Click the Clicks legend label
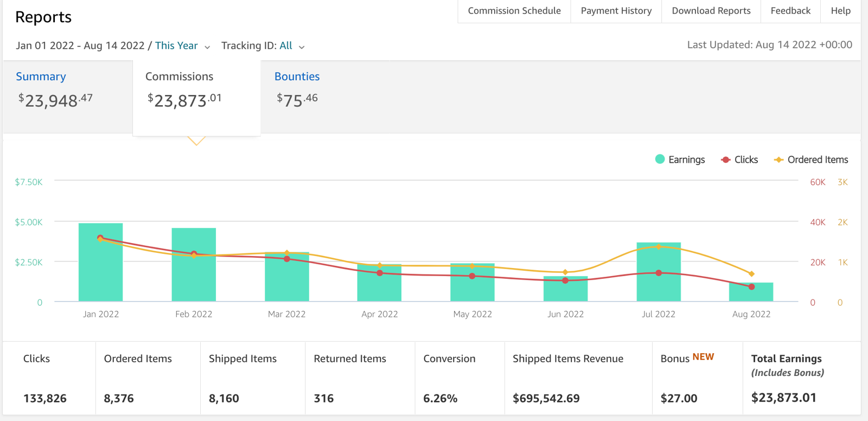The width and height of the screenshot is (868, 421). pyautogui.click(x=746, y=160)
